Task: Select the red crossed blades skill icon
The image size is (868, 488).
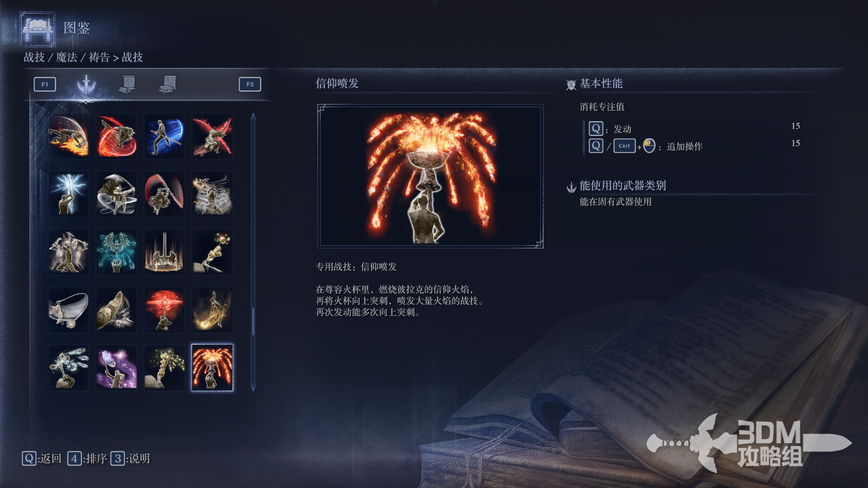Action: 212,136
